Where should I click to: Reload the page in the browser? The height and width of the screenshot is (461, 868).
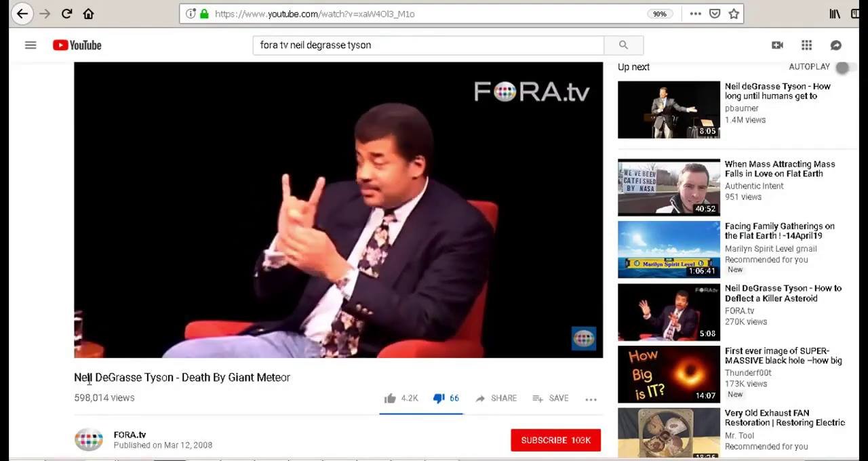(x=66, y=14)
